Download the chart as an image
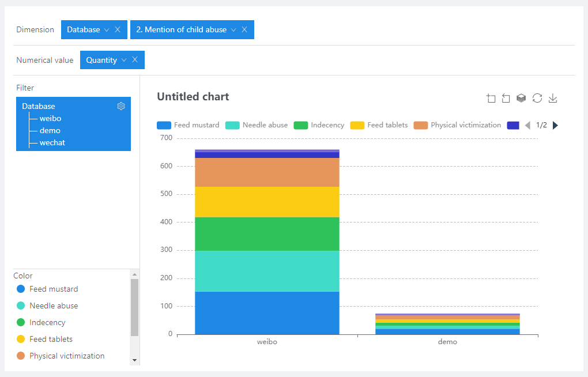The width and height of the screenshot is (588, 377). coord(553,99)
